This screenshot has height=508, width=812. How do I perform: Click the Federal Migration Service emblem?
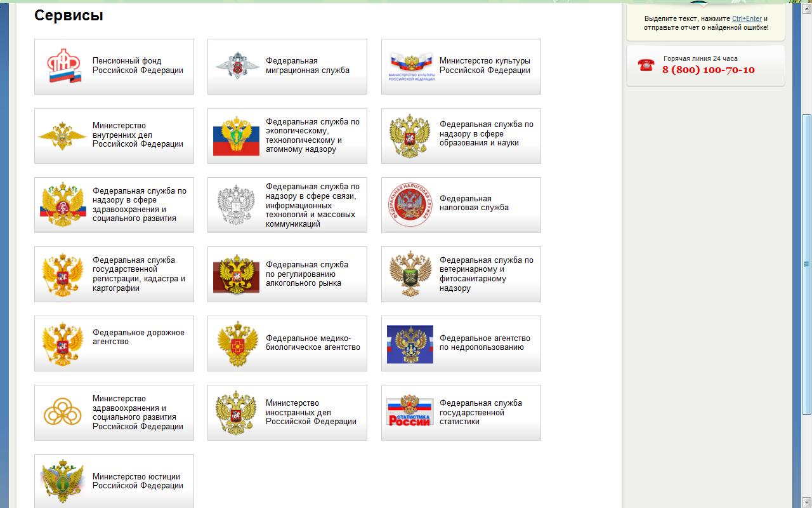[237, 66]
